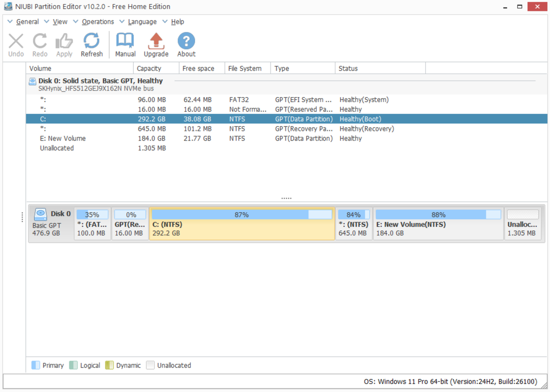Select the C: volume row

pyautogui.click(x=287, y=119)
